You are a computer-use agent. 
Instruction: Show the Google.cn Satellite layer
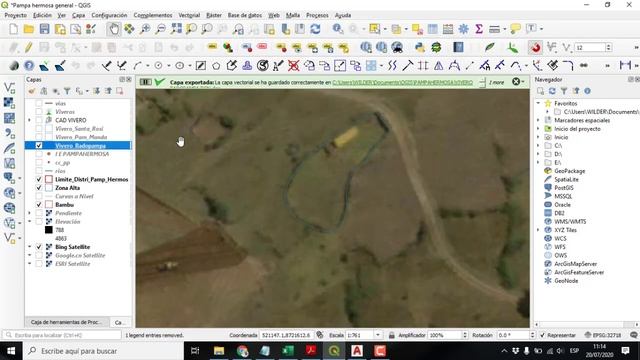tap(39, 256)
